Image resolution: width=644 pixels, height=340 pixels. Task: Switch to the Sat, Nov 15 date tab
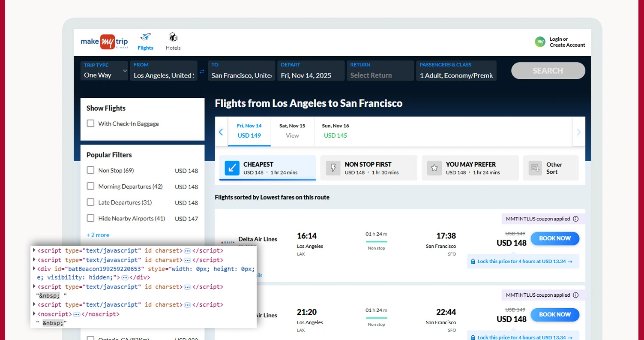[292, 131]
